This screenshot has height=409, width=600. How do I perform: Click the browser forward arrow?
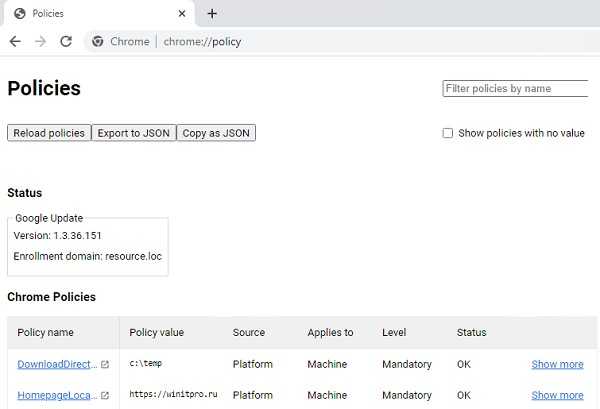40,41
